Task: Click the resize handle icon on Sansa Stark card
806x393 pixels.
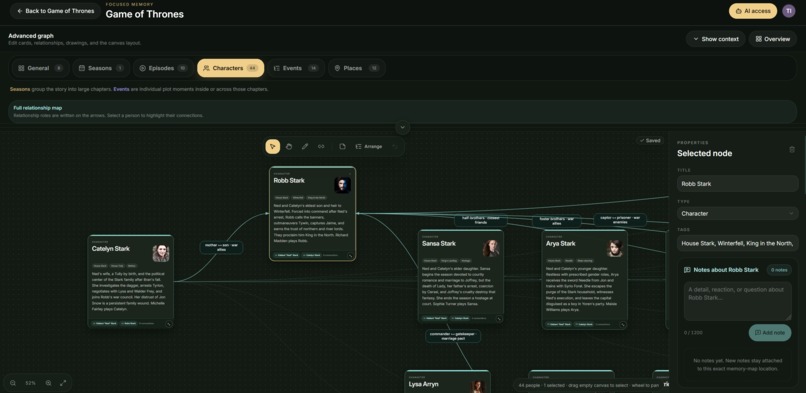Action: (x=499, y=319)
